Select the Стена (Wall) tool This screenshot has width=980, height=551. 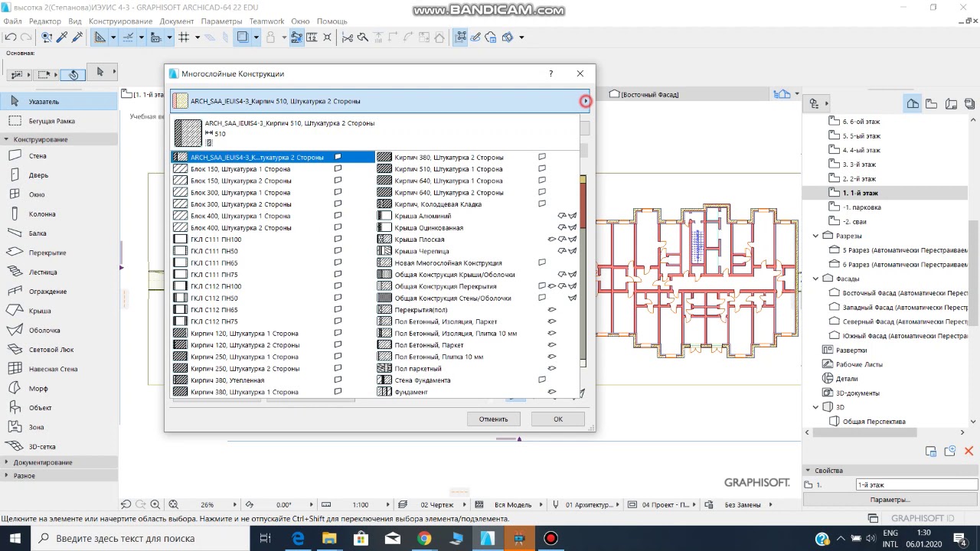point(37,156)
